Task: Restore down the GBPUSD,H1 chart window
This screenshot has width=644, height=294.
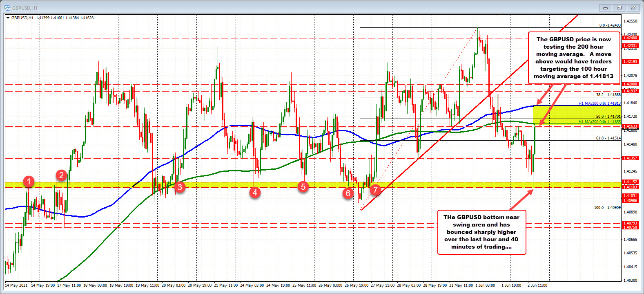Action: (619, 8)
